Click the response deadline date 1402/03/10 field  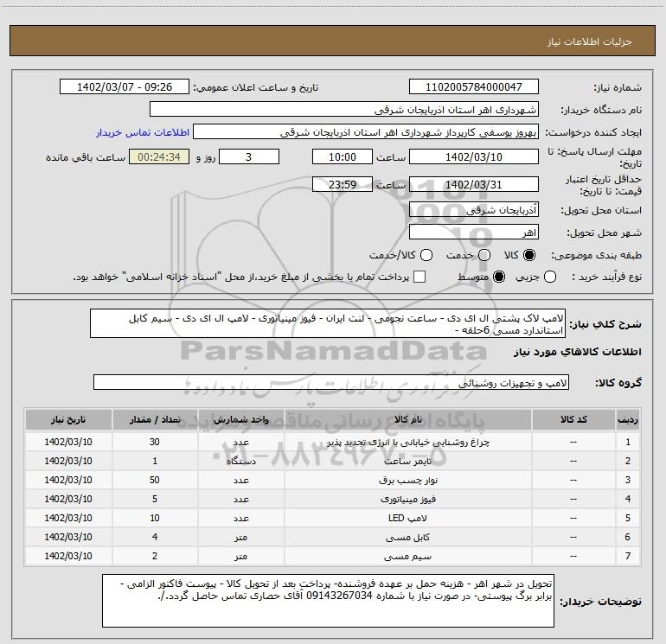(474, 156)
